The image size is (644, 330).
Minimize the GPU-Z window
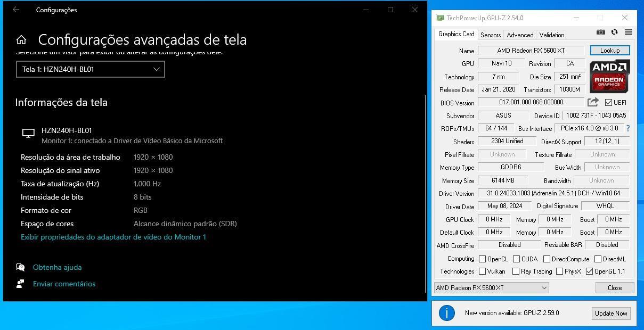(576, 18)
